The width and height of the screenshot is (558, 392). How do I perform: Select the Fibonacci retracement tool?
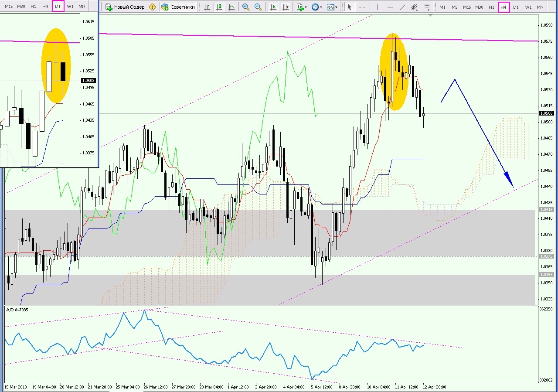tap(427, 7)
